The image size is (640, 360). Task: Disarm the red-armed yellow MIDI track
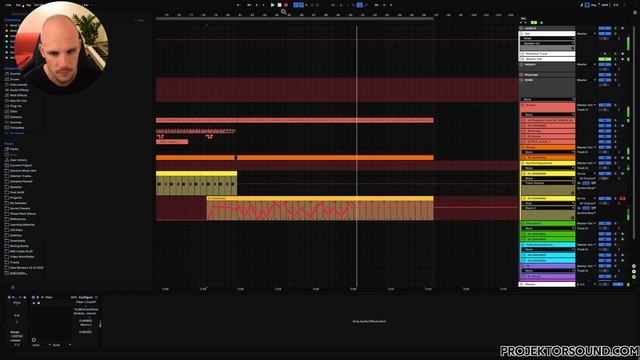point(622,198)
